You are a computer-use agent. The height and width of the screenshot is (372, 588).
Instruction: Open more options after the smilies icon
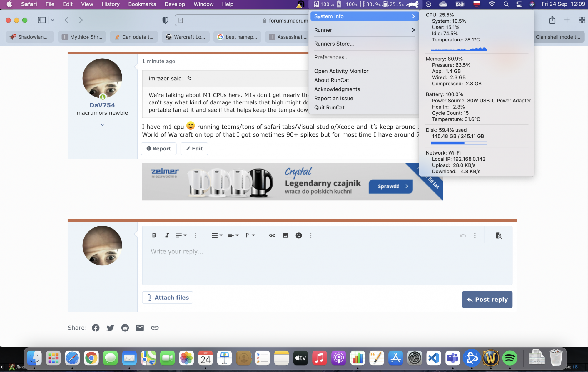(311, 235)
